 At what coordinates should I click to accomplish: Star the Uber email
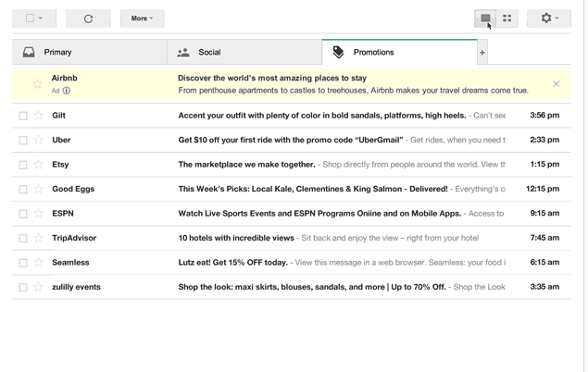38,140
